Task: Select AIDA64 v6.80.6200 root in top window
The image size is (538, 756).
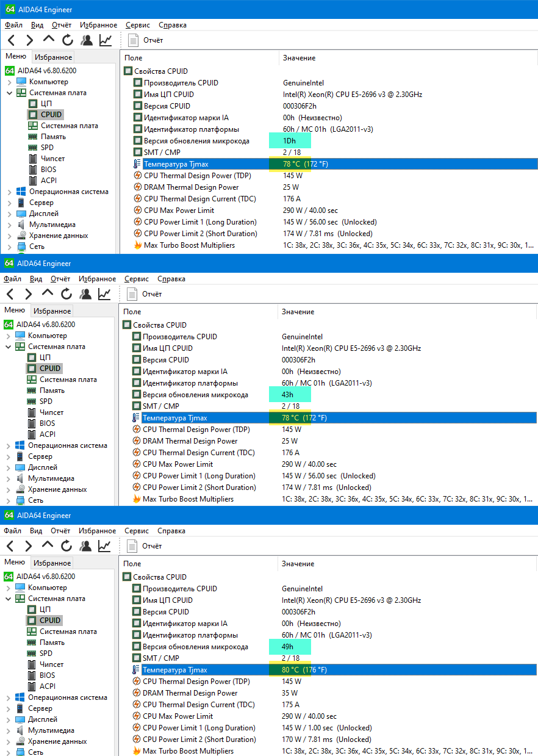Action: tap(46, 71)
